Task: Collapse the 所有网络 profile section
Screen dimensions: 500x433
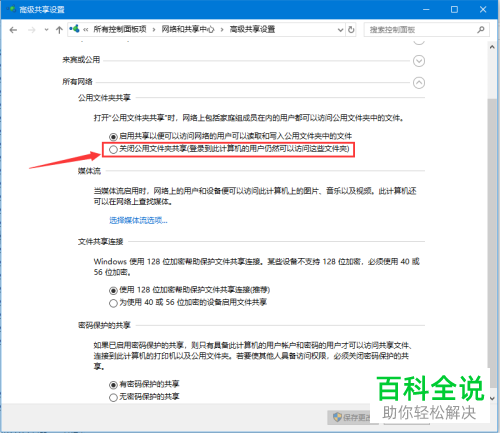Action: point(419,83)
